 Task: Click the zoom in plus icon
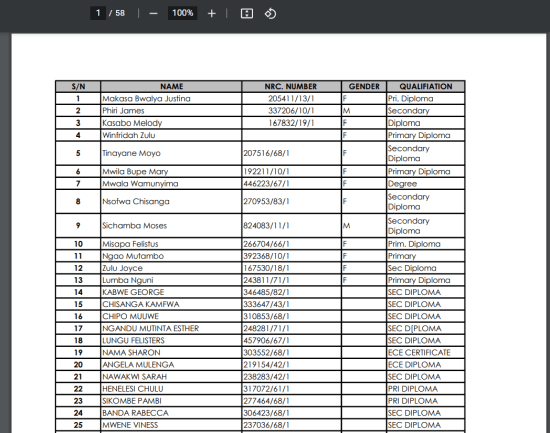212,14
